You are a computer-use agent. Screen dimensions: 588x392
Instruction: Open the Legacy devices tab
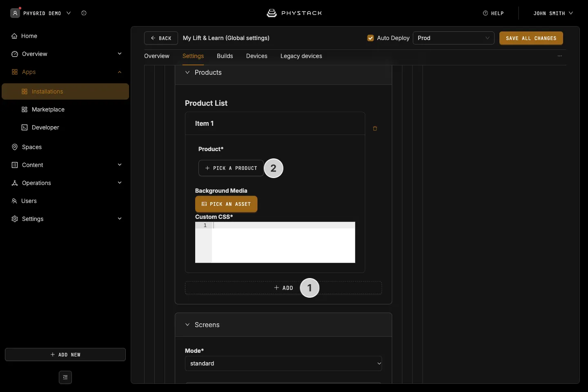301,56
